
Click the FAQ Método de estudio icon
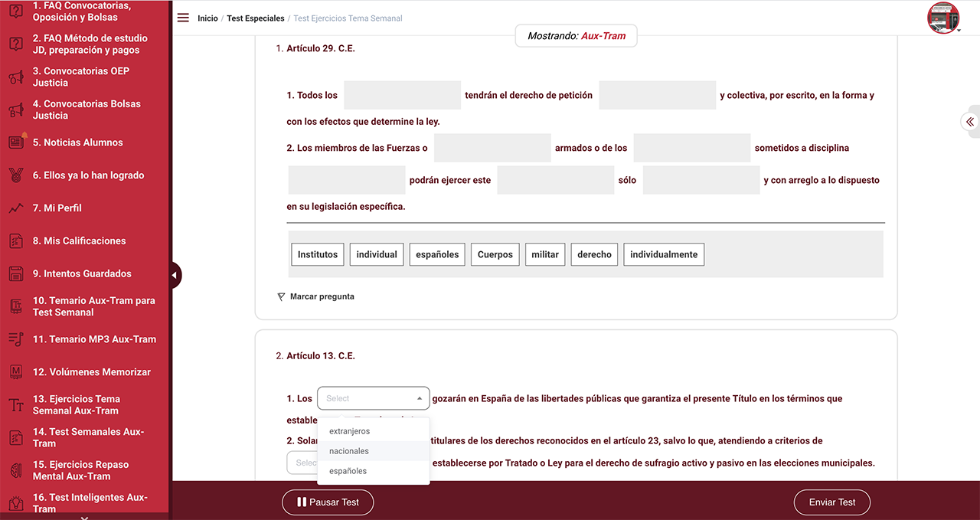16,44
